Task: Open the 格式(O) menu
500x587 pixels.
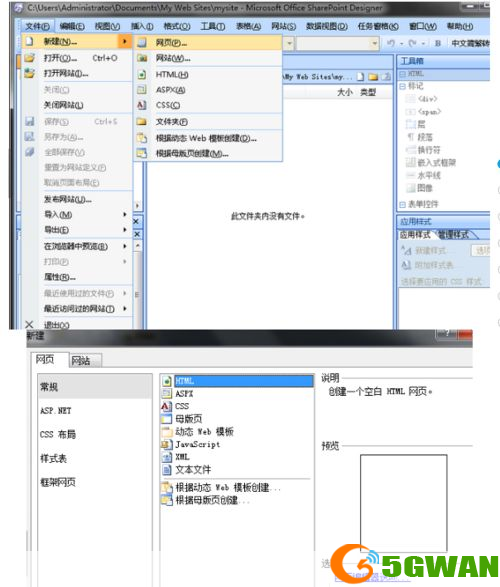Action: [177, 27]
